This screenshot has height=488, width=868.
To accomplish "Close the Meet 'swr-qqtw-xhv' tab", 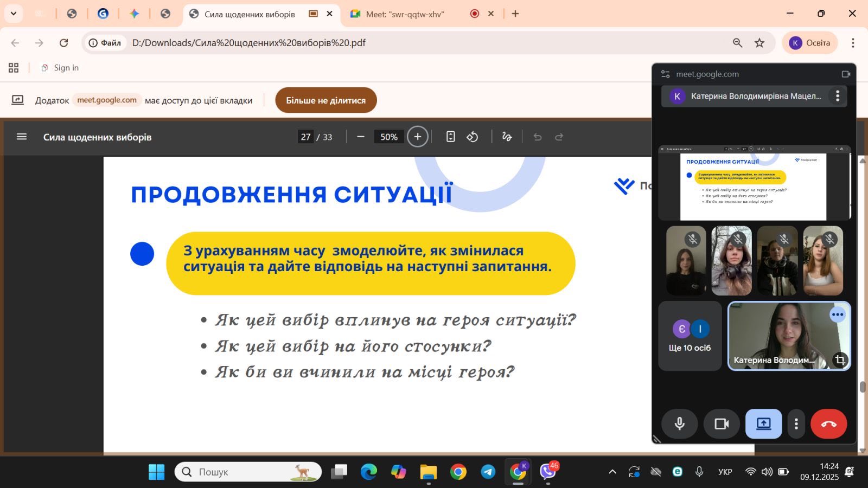I will 491,14.
